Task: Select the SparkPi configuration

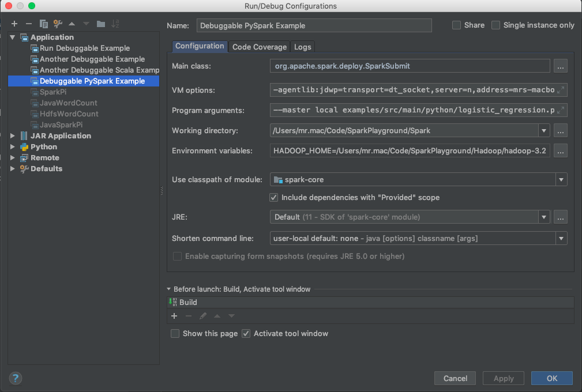Action: [x=84, y=92]
